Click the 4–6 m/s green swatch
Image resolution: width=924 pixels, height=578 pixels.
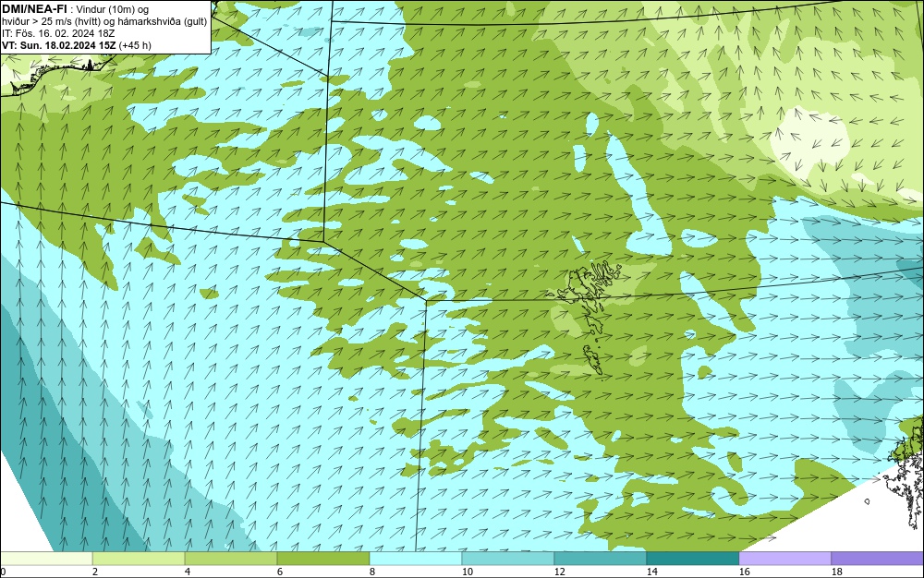[x=231, y=558]
